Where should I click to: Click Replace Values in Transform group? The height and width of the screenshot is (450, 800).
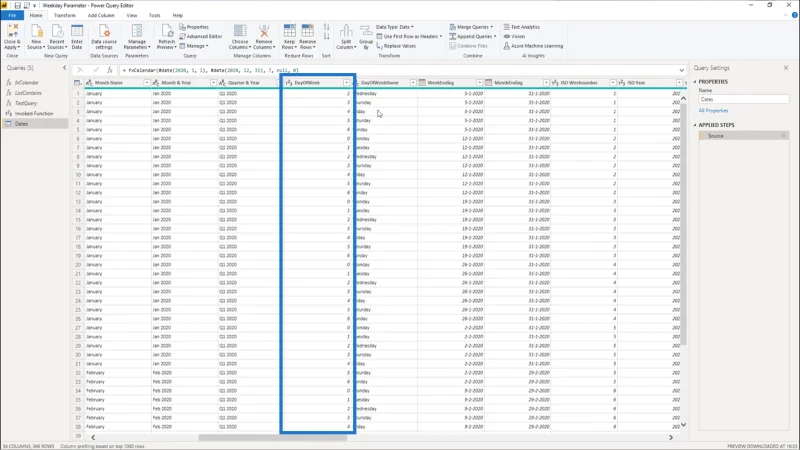pyautogui.click(x=396, y=46)
